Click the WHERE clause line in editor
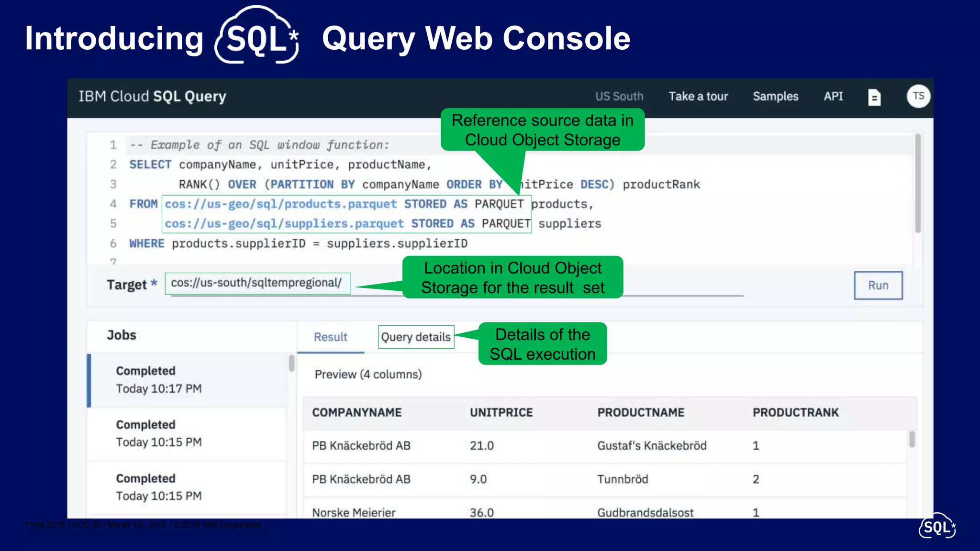The width and height of the screenshot is (980, 551). pyautogui.click(x=298, y=244)
